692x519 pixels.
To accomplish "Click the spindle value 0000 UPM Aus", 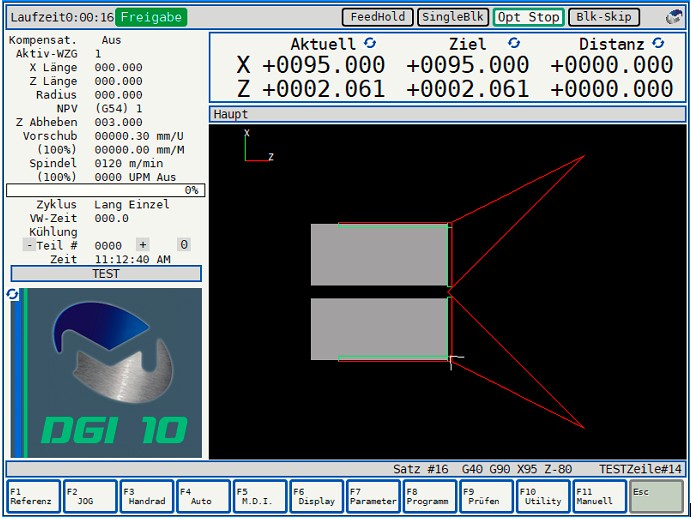I will [x=135, y=177].
